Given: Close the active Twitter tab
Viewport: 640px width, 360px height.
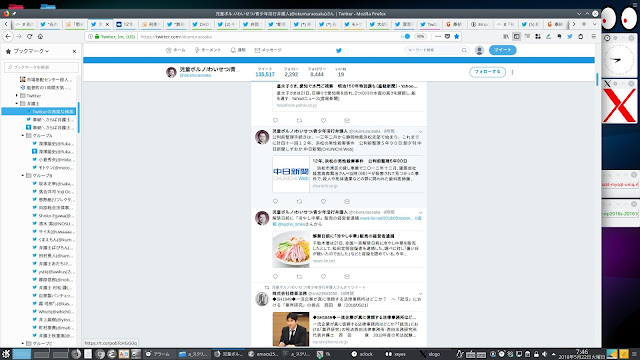Looking at the screenshot, I should coord(107,24).
